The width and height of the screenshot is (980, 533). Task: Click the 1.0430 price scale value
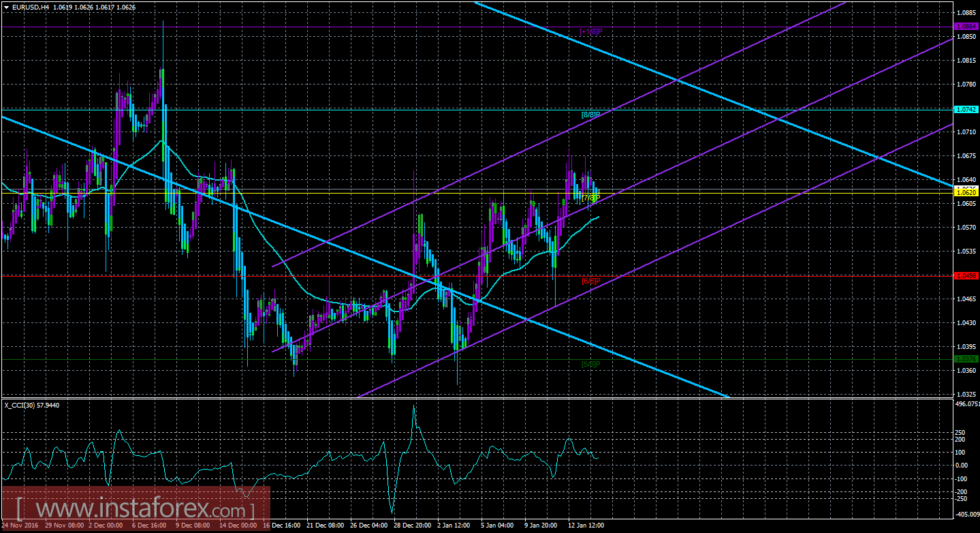(967, 323)
